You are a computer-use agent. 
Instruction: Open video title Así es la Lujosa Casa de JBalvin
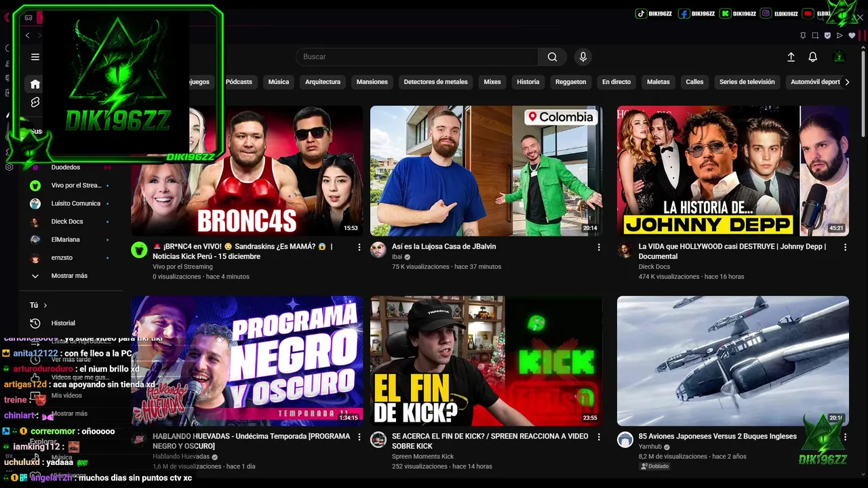(443, 247)
